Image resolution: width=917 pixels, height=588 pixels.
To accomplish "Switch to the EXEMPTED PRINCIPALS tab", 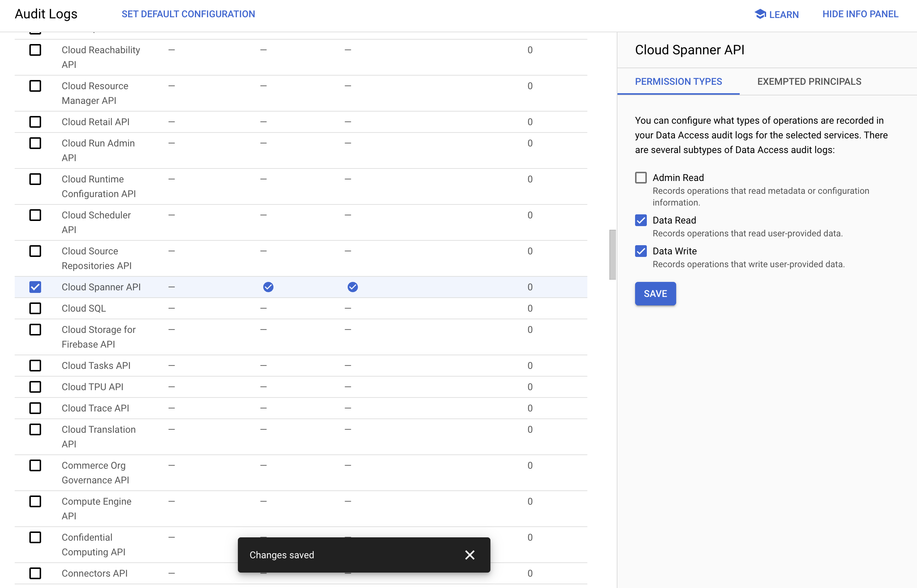I will (809, 81).
